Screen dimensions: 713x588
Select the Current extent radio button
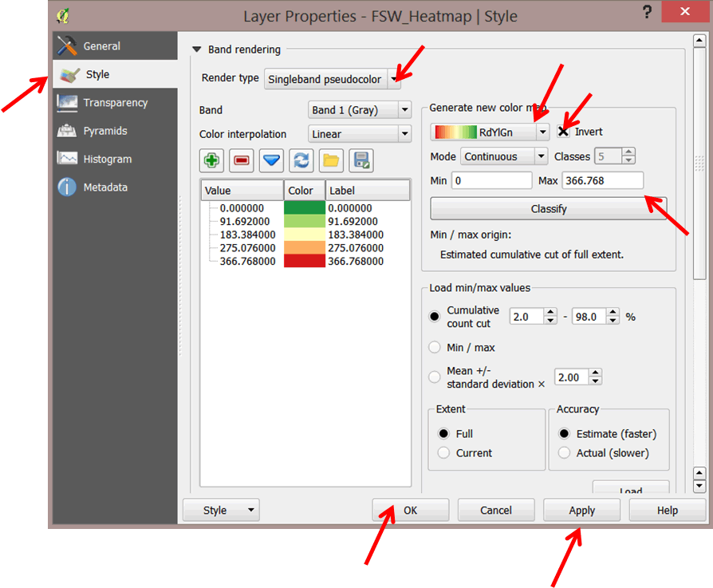(443, 452)
